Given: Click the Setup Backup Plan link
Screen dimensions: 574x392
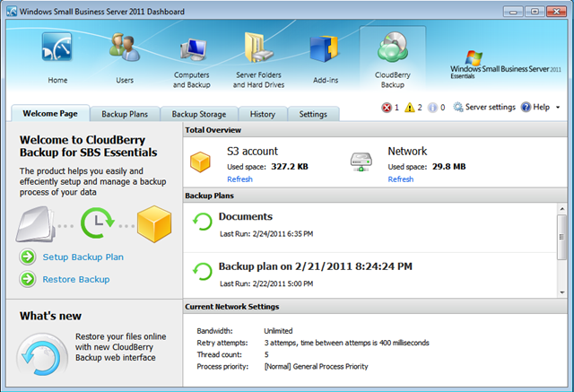Looking at the screenshot, I should pyautogui.click(x=83, y=257).
